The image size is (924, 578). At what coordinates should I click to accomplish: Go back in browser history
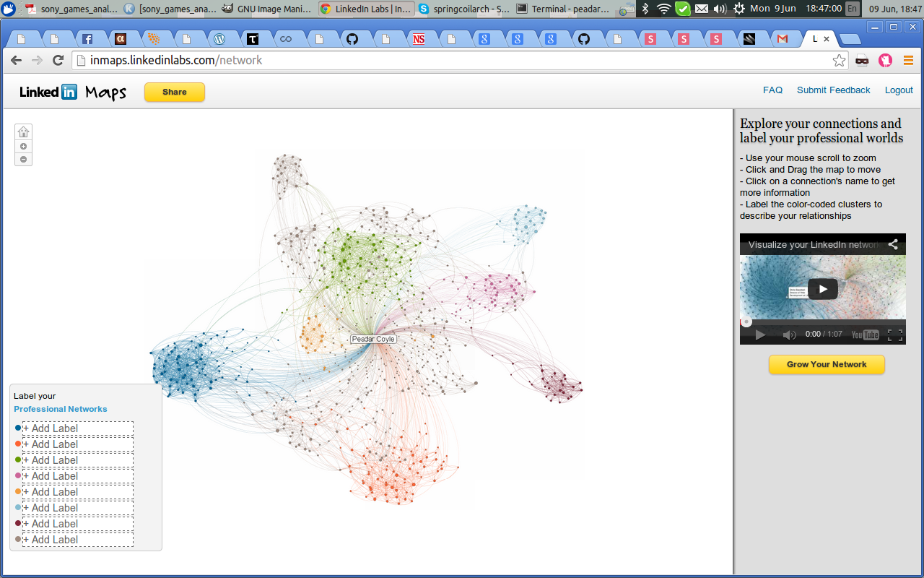[x=16, y=61]
